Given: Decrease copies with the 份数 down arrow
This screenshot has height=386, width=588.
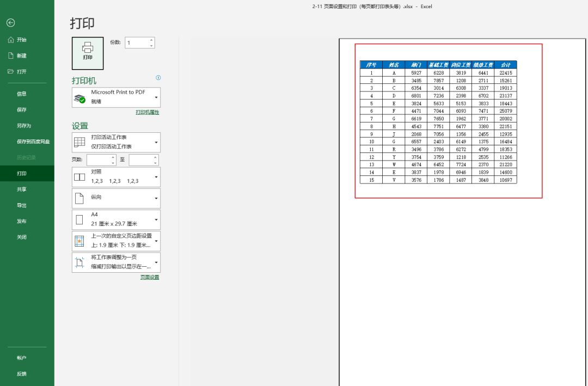Looking at the screenshot, I should click(x=151, y=45).
